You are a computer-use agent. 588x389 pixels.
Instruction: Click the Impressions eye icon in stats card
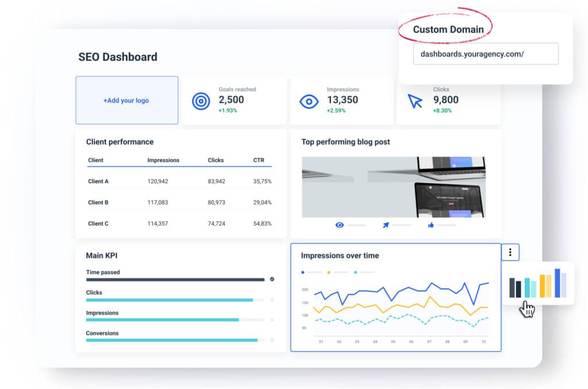click(x=309, y=101)
